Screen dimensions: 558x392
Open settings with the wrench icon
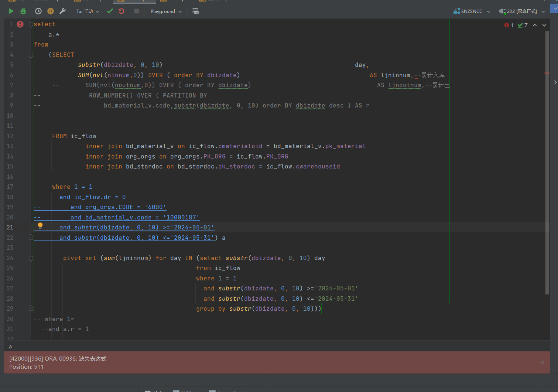pos(62,11)
